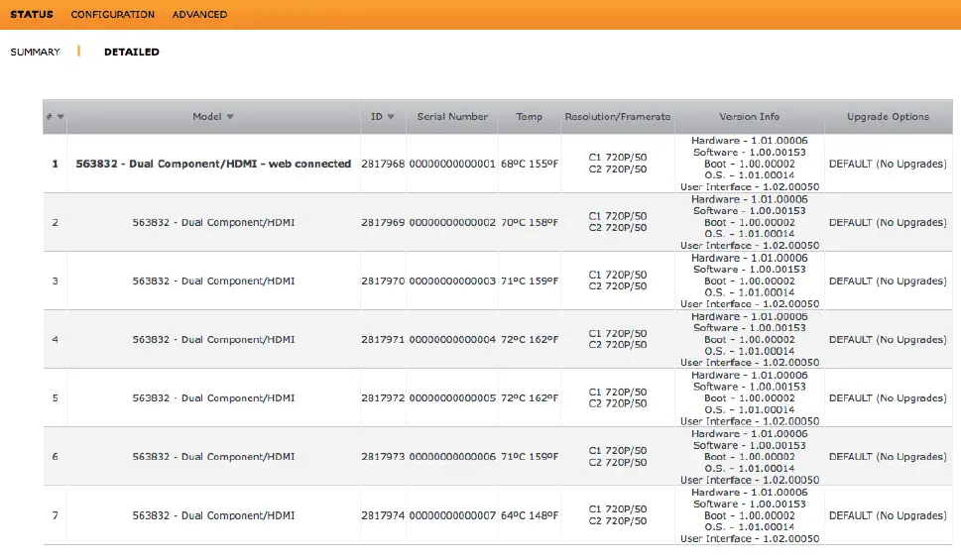This screenshot has width=961, height=560.
Task: Select ID 2817969
Action: pos(383,222)
